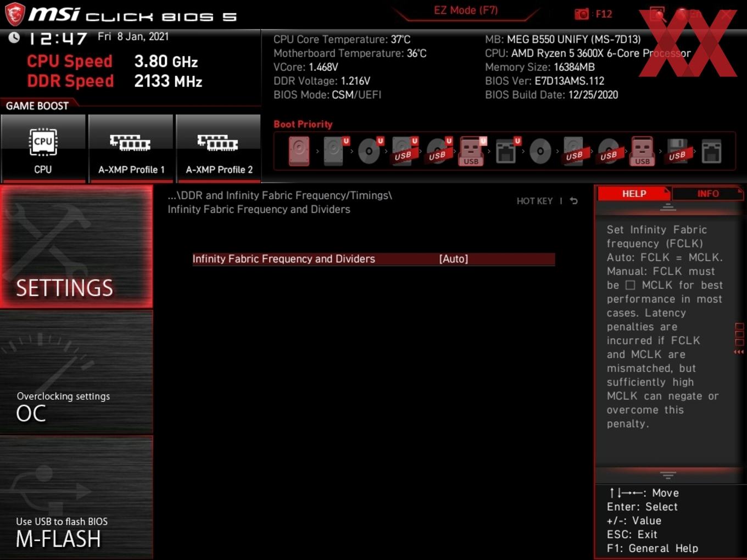Open M-FLASH BIOS flashing utility
This screenshot has width=747, height=560.
(76, 498)
